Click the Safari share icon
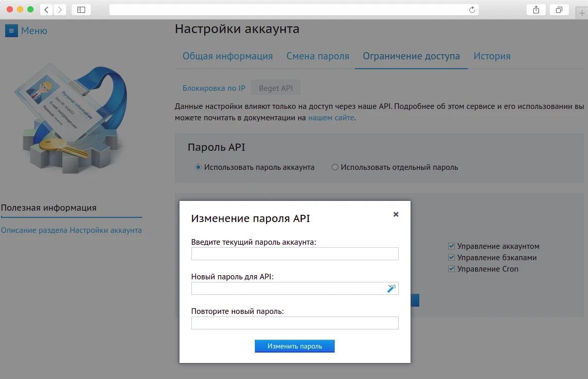This screenshot has height=379, width=588. coord(535,9)
